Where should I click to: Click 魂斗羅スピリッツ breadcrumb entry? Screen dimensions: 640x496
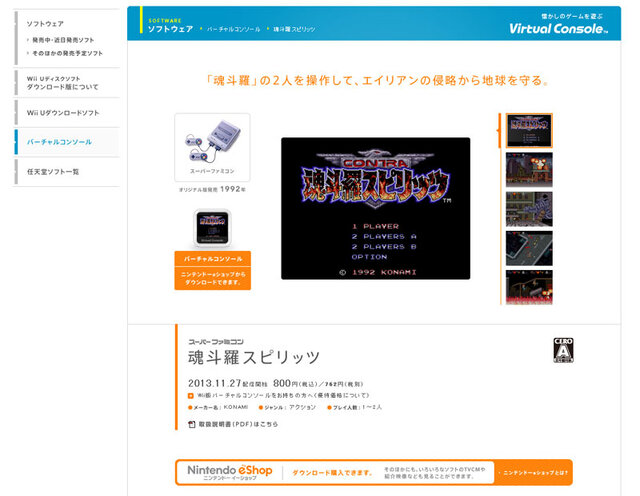tap(294, 29)
